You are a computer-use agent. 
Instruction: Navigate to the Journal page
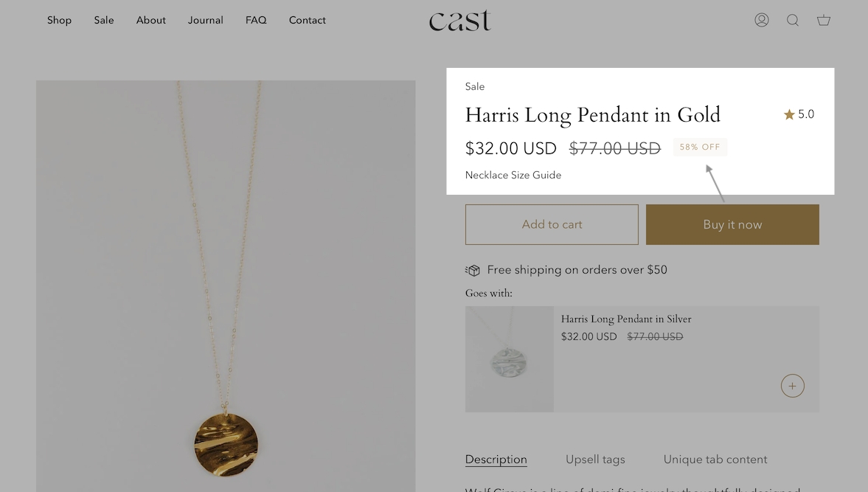click(x=206, y=20)
